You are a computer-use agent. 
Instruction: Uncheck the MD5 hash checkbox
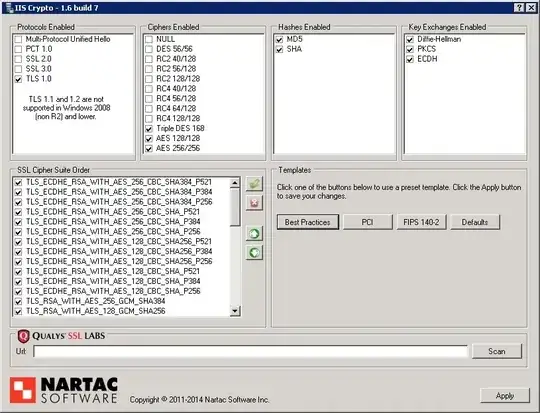tap(279, 39)
